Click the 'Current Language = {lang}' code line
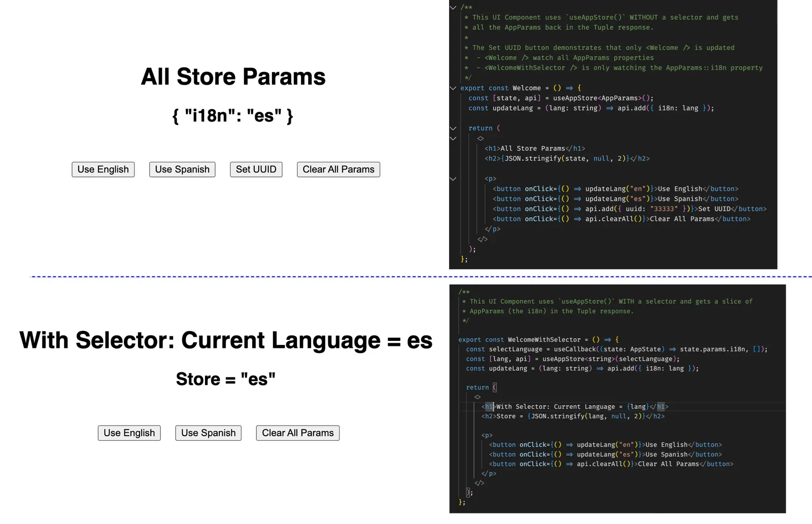The width and height of the screenshot is (812, 524). 575,406
